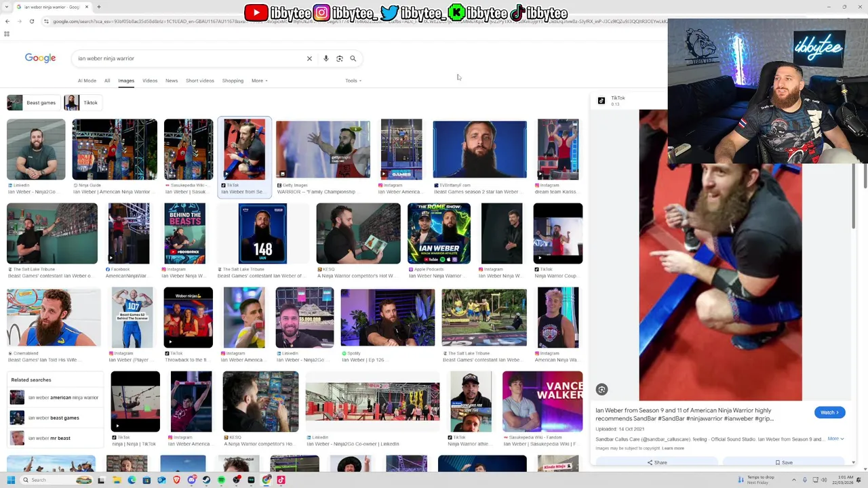Open the Windows Start menu
Viewport: 868px width, 488px height.
pos(10,480)
